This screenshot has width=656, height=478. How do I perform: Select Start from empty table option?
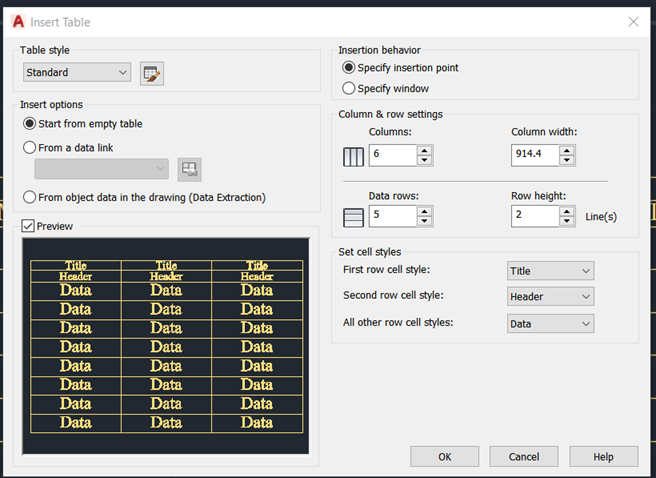click(83, 124)
